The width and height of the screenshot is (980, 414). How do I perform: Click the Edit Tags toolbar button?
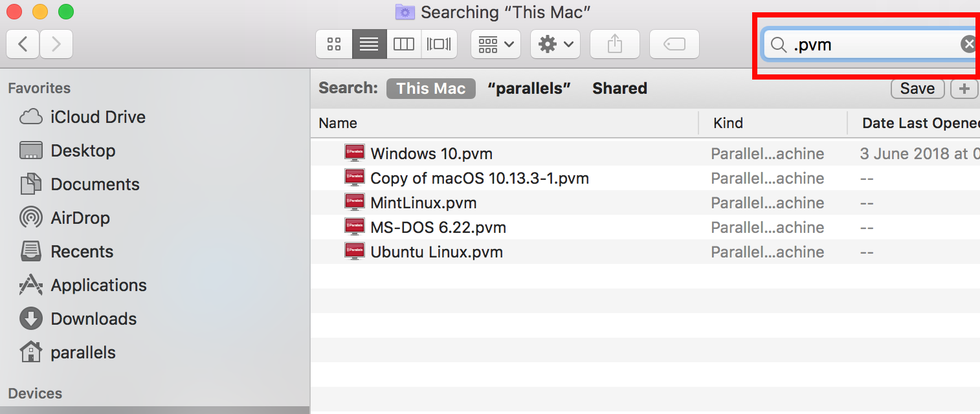674,44
